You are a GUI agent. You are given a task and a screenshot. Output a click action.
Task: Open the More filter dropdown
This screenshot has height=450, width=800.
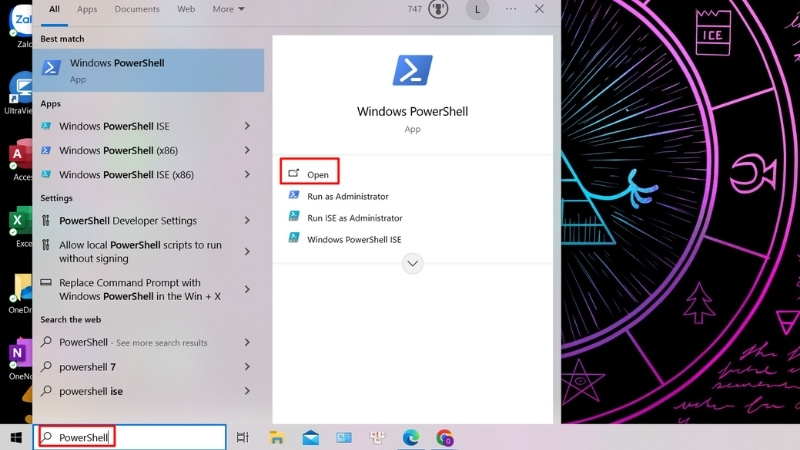[228, 9]
